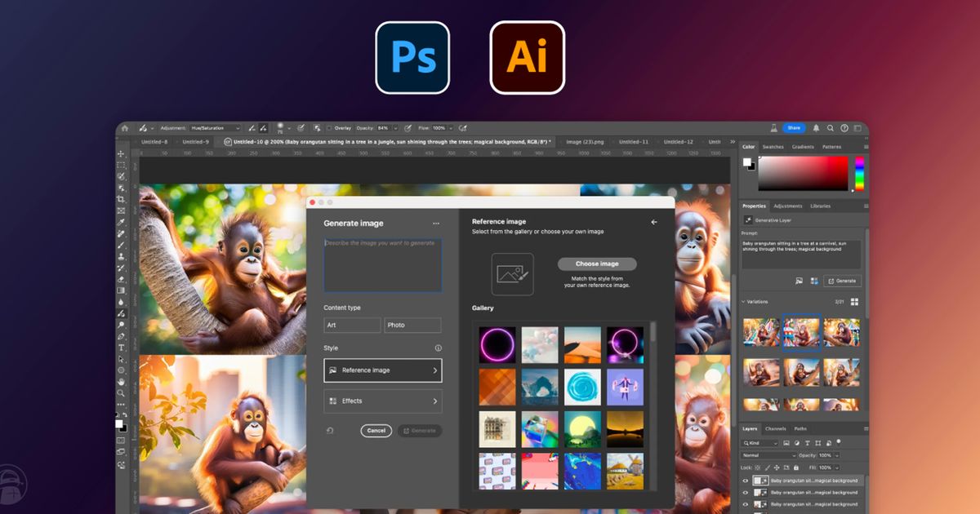
Task: Enable the Overlay checkbox
Action: (x=329, y=128)
